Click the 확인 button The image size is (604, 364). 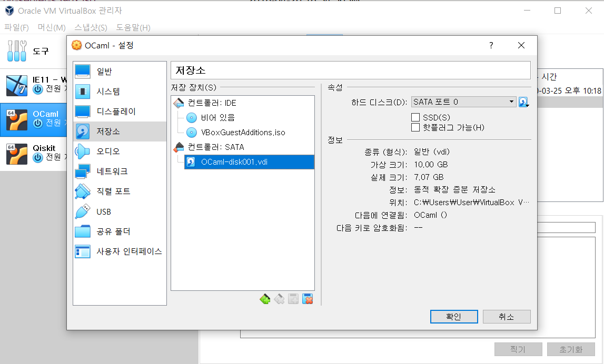(454, 317)
